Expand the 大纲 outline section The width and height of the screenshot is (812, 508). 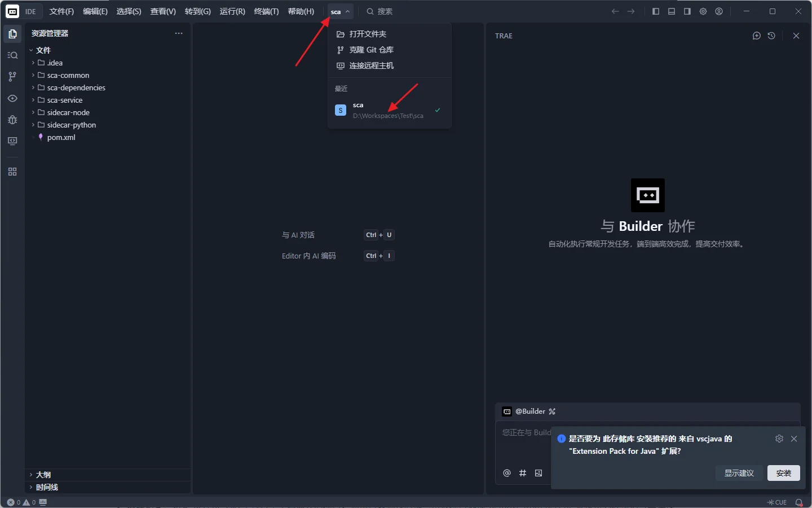coord(43,475)
